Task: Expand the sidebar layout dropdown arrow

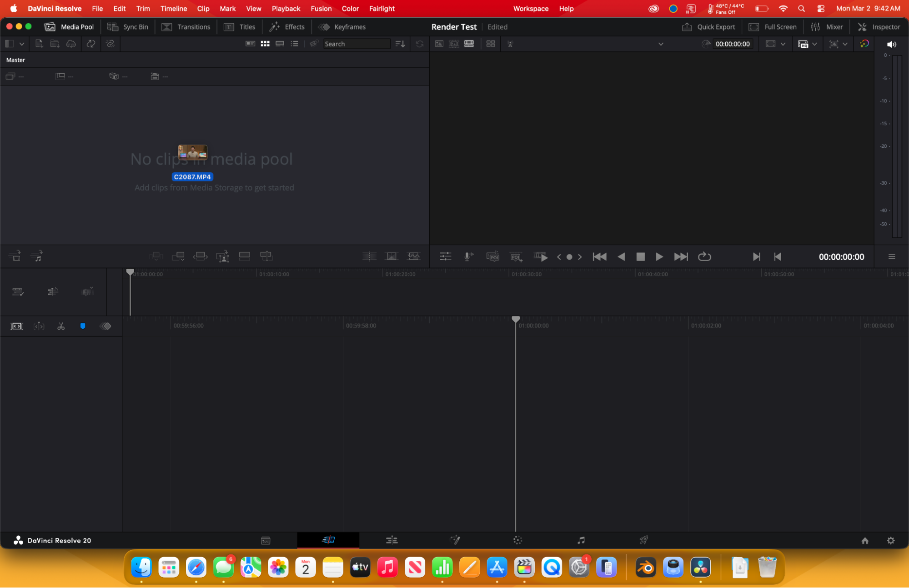Action: [x=21, y=44]
